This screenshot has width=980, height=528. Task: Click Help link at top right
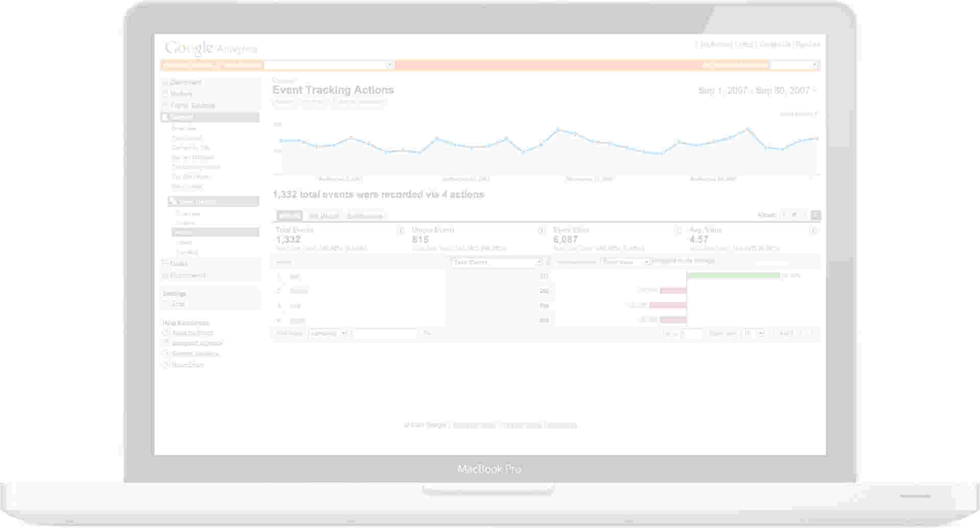(x=746, y=44)
